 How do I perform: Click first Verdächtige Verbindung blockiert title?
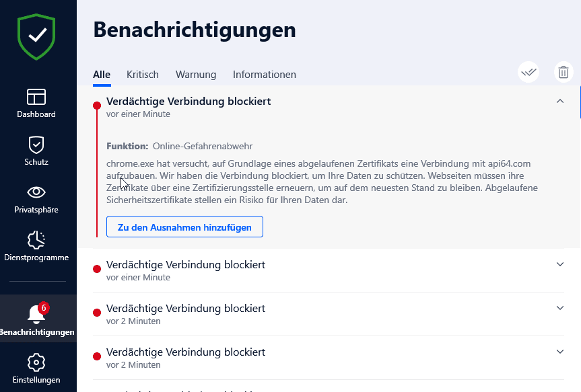click(189, 101)
